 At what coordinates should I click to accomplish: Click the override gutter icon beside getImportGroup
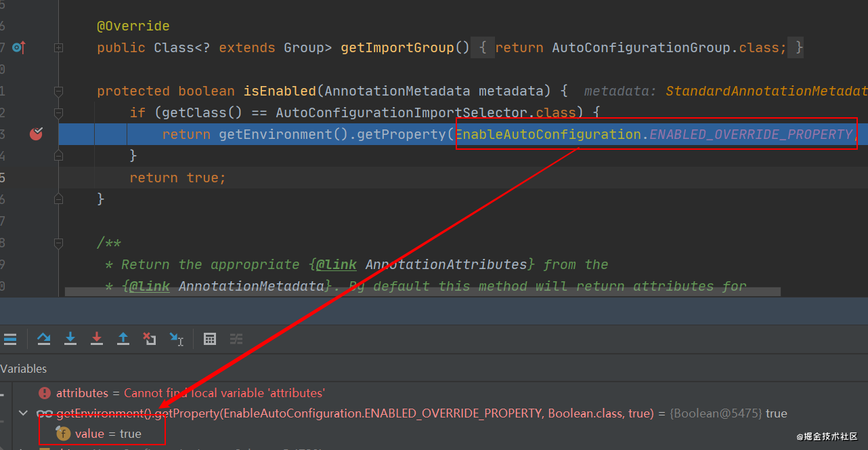pyautogui.click(x=19, y=47)
